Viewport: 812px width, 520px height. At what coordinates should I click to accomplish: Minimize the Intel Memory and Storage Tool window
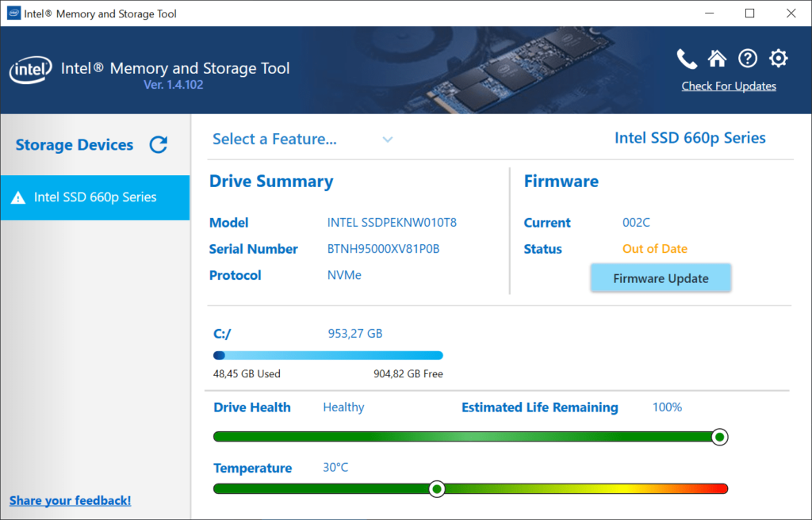coord(710,13)
